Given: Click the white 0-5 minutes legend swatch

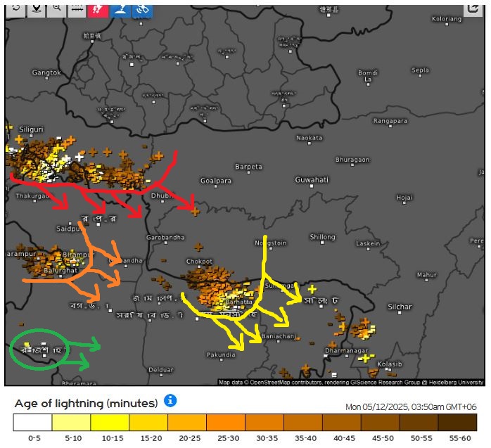Looking at the screenshot, I should click(32, 422).
